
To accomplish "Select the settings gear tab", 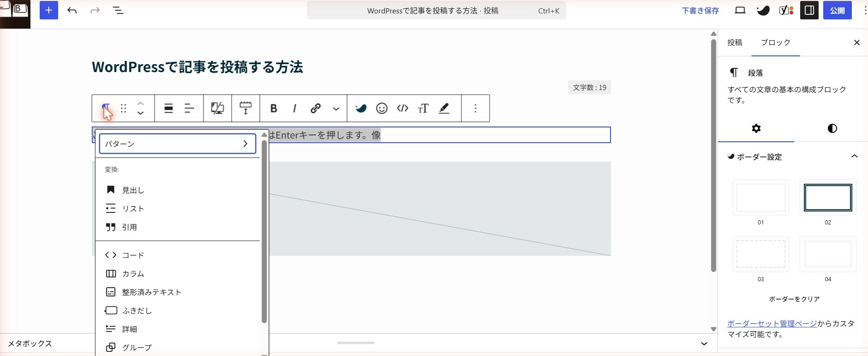I will (756, 128).
